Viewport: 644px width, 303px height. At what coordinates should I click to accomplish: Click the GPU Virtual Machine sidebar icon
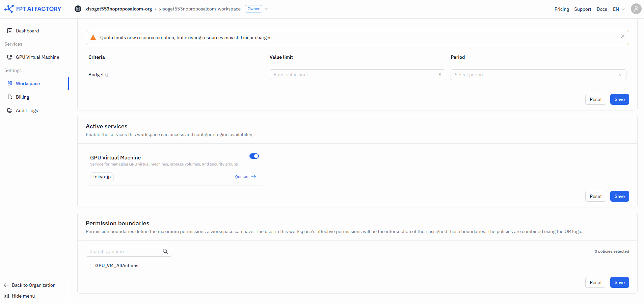(x=10, y=57)
